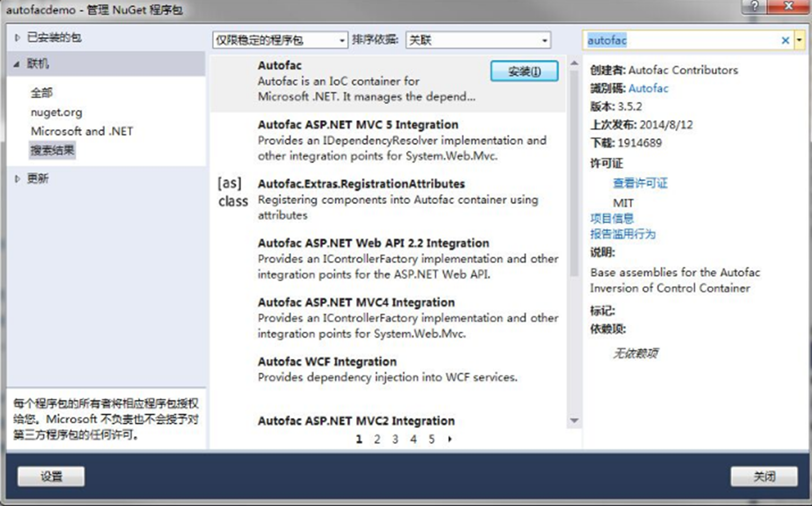Select Autofac ASP.NET MVC2 Integration package
Image resolution: width=812 pixels, height=506 pixels.
point(388,421)
